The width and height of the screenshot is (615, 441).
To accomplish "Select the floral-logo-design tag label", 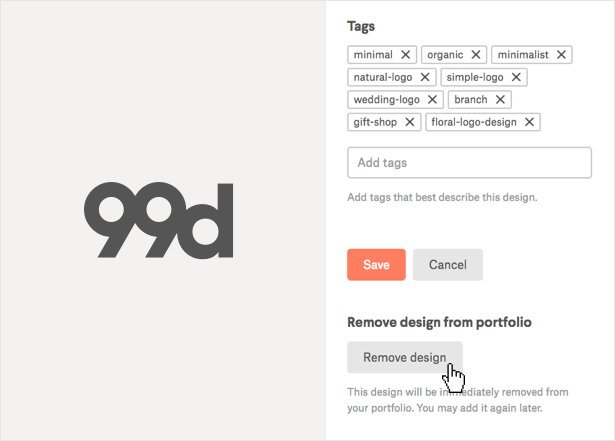I will (475, 122).
